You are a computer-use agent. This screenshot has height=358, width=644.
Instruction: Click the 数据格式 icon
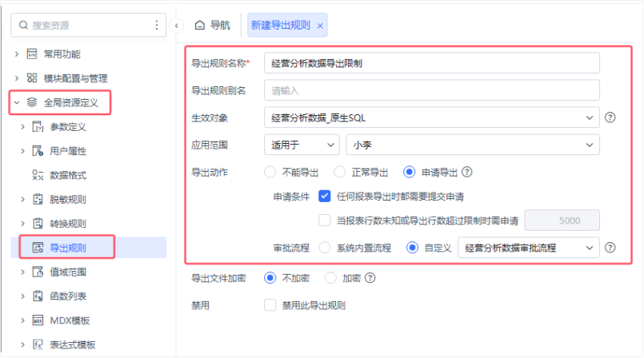click(x=38, y=175)
